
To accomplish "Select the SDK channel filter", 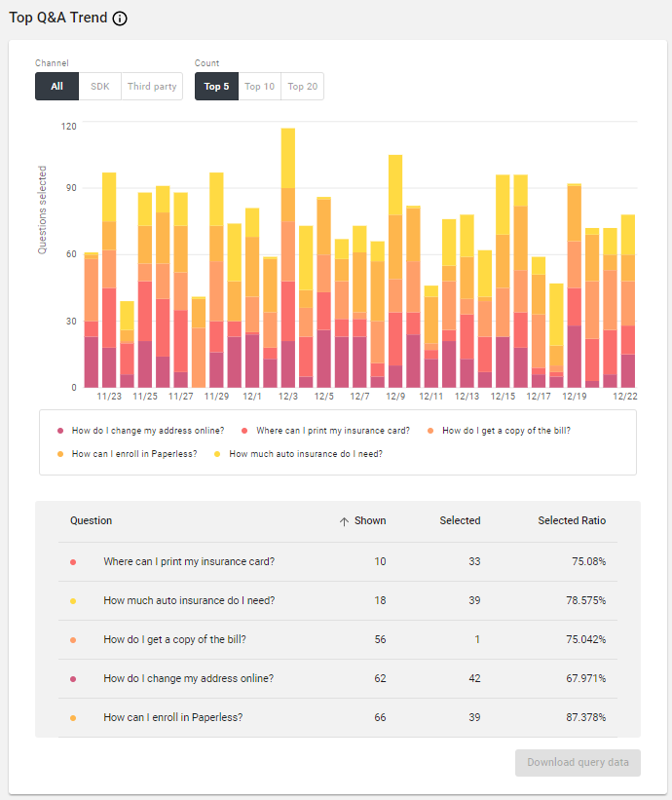I will coord(100,86).
